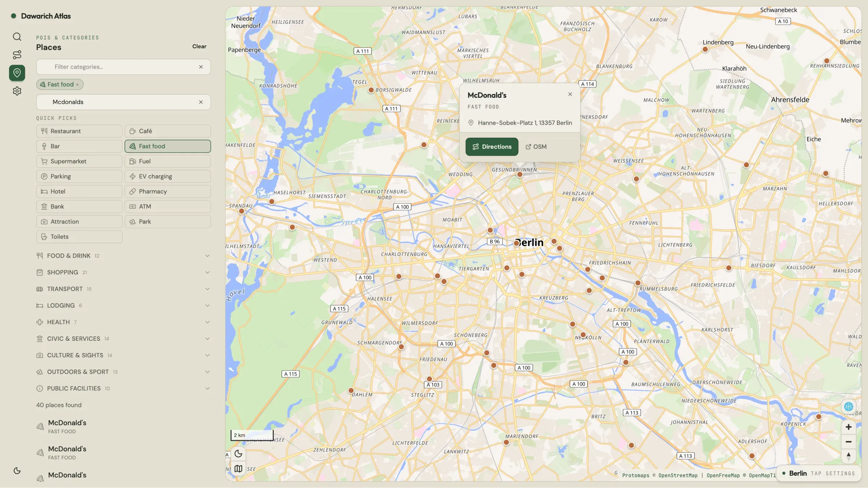The width and height of the screenshot is (868, 488).
Task: Open Berlin tap settings pill
Action: click(819, 473)
